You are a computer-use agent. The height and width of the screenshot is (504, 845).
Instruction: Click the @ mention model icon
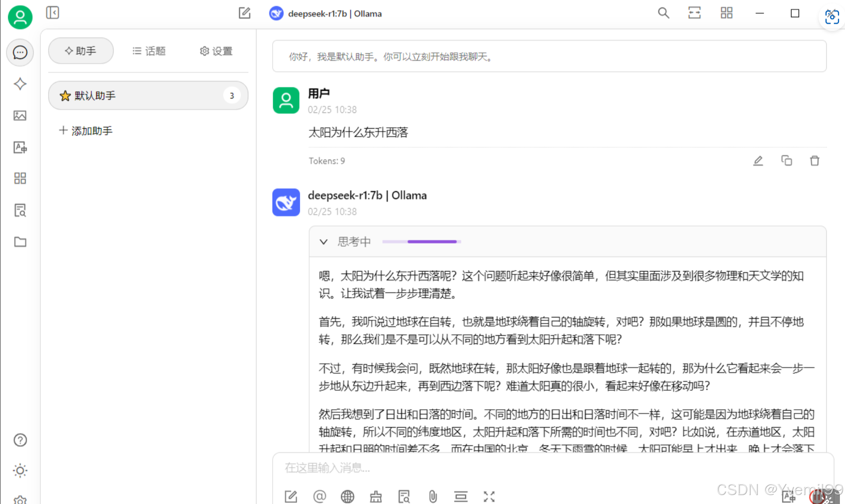319,496
